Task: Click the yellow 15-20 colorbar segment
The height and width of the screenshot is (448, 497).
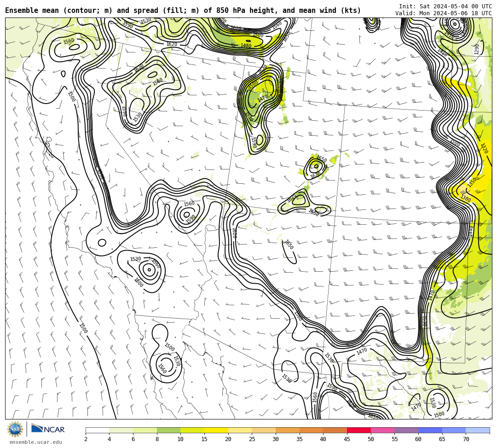Action: pyautogui.click(x=216, y=430)
